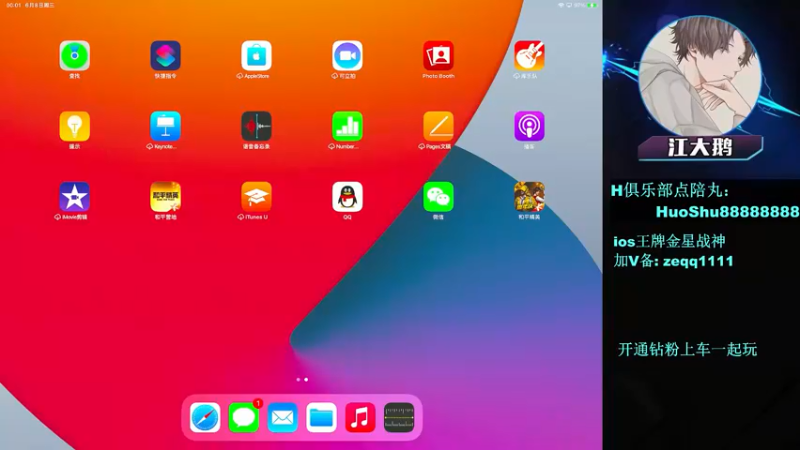Tap the 00:01 clock in status bar
Image resolution: width=800 pixels, height=450 pixels.
14,5
